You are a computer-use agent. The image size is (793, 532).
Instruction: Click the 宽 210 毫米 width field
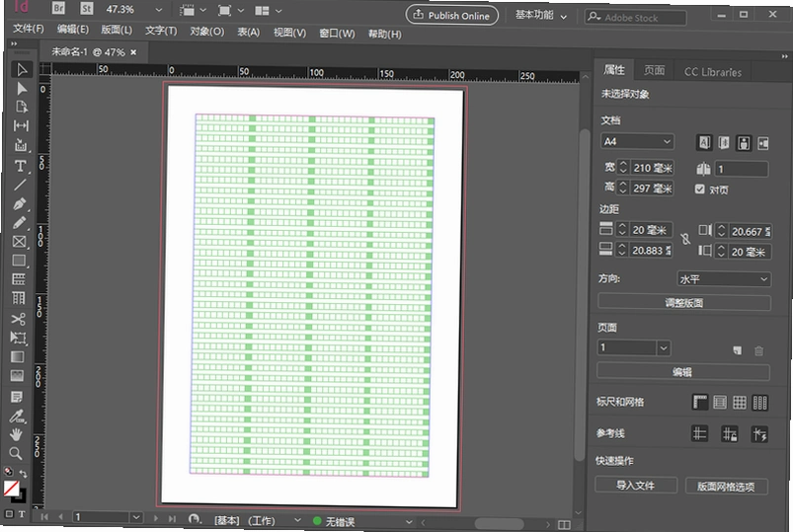click(653, 168)
